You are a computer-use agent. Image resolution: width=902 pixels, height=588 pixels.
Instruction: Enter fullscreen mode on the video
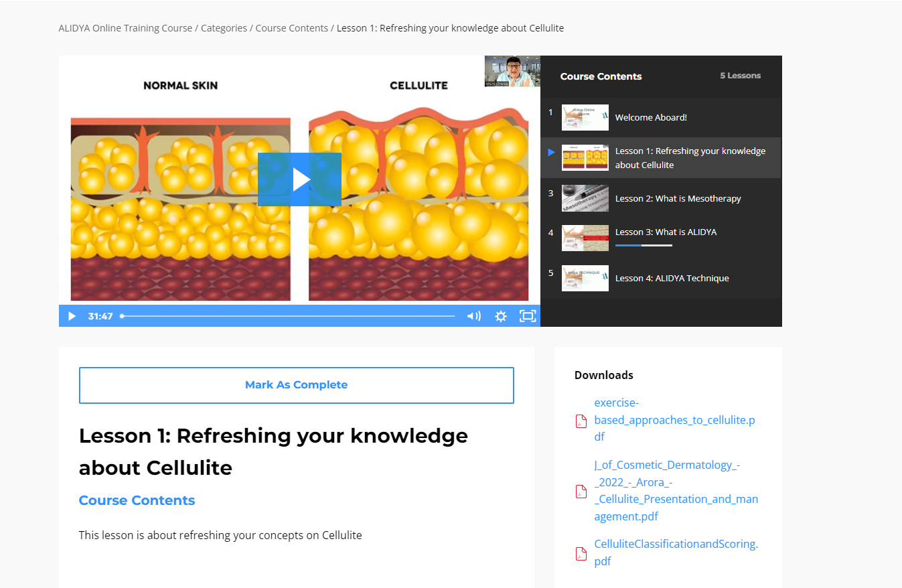528,316
